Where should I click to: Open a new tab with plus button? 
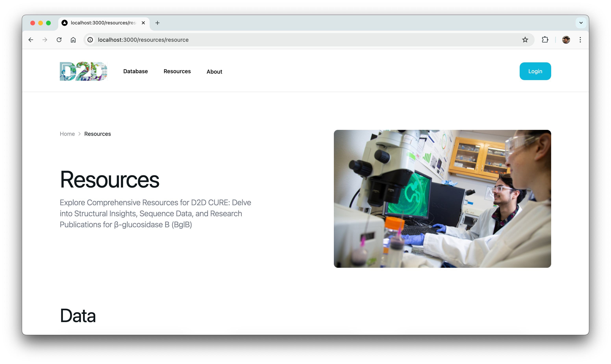tap(157, 23)
